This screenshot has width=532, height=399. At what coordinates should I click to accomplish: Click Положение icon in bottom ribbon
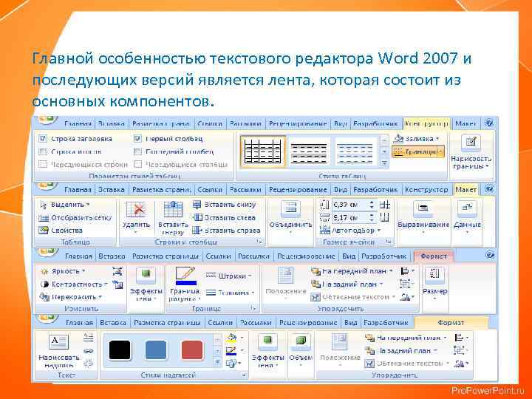(x=340, y=342)
